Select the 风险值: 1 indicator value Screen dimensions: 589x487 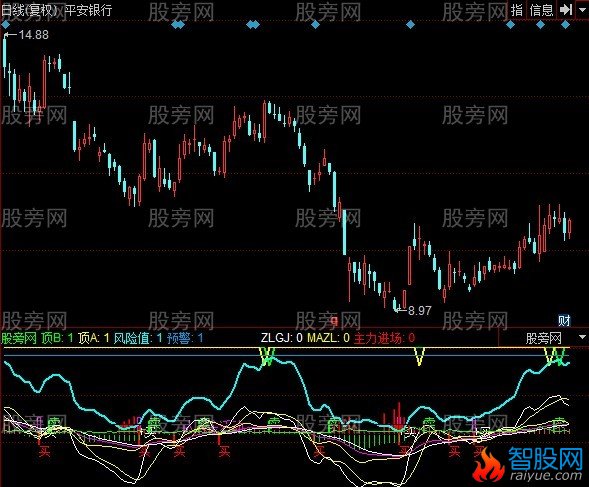(x=138, y=338)
